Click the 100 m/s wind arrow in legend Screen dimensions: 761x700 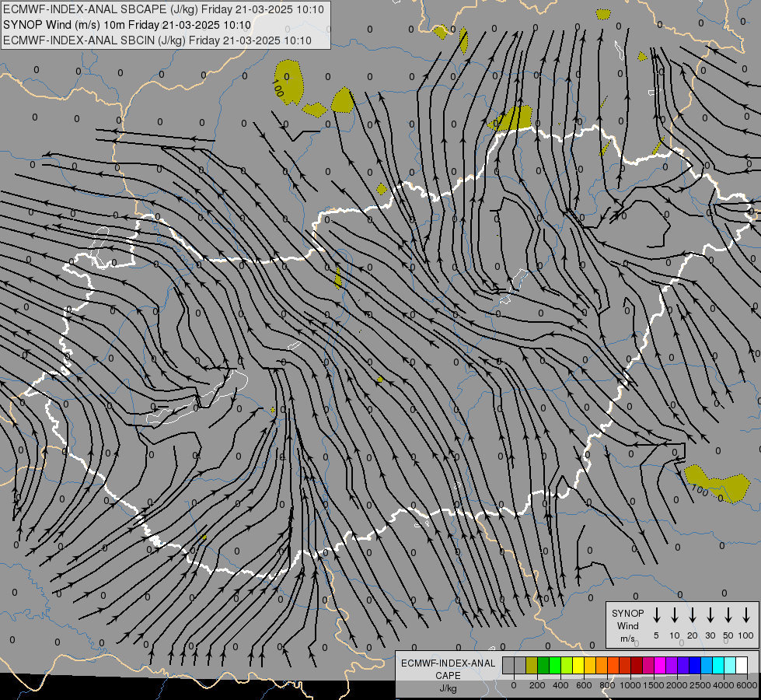pos(746,615)
